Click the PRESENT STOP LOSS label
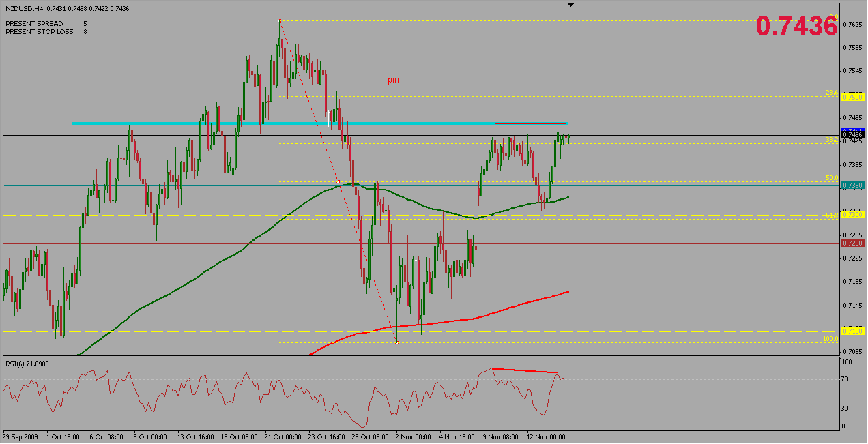 coord(38,31)
